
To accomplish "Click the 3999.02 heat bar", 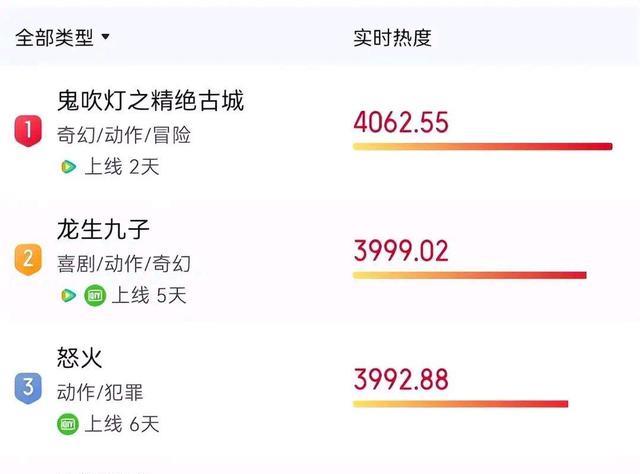I will click(x=469, y=275).
